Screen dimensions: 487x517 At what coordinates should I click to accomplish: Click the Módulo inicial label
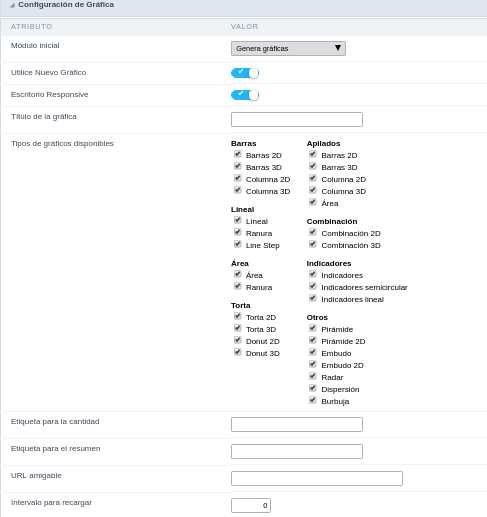click(35, 46)
